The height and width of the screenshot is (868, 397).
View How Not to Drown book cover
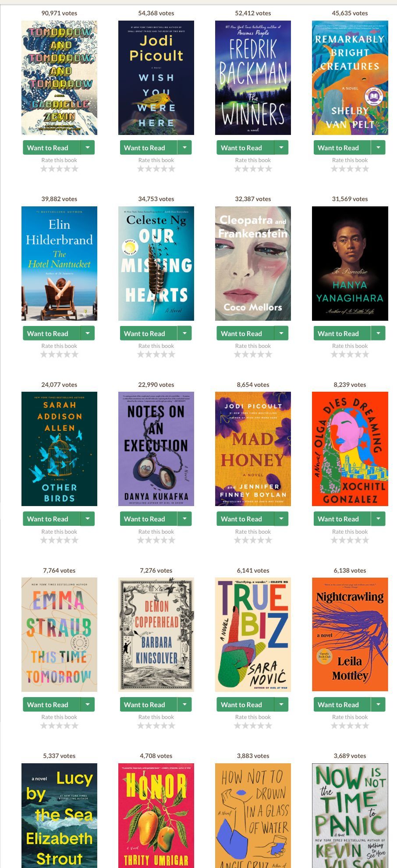click(x=253, y=815)
